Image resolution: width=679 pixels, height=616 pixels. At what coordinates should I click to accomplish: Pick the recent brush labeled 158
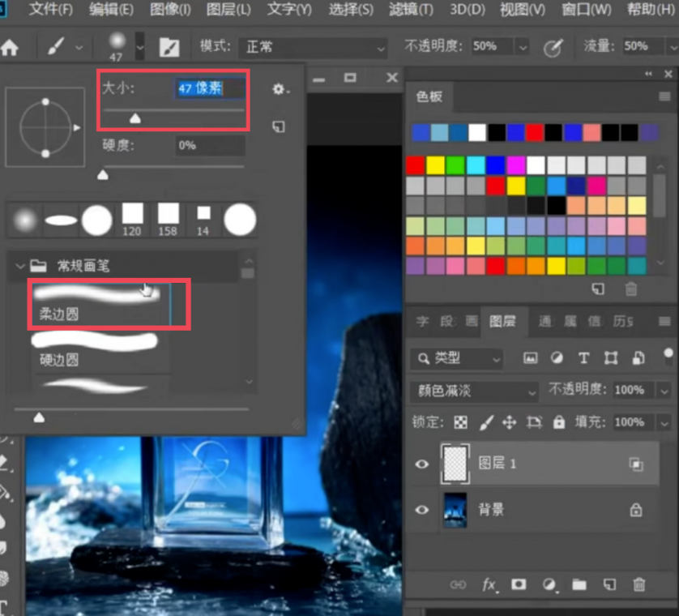pyautogui.click(x=168, y=219)
